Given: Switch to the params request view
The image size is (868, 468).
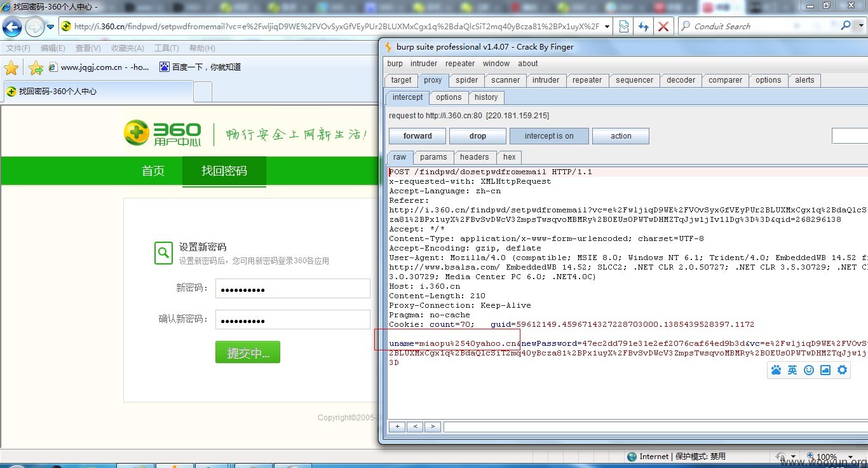Looking at the screenshot, I should (x=433, y=157).
